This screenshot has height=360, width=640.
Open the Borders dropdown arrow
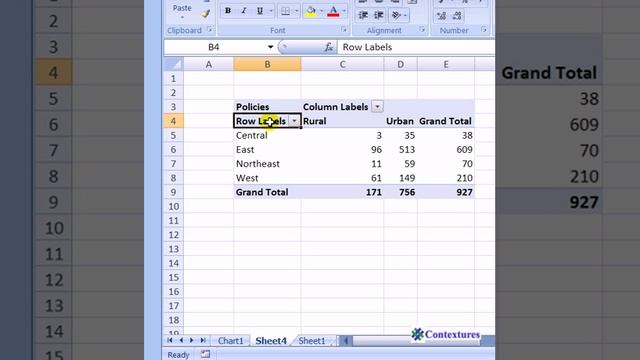[x=296, y=11]
